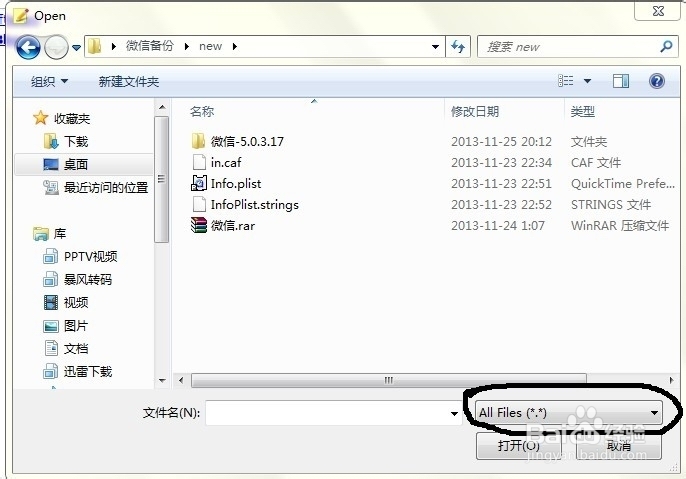Select 微信备份 in the address path
The height and width of the screenshot is (479, 686).
click(150, 46)
